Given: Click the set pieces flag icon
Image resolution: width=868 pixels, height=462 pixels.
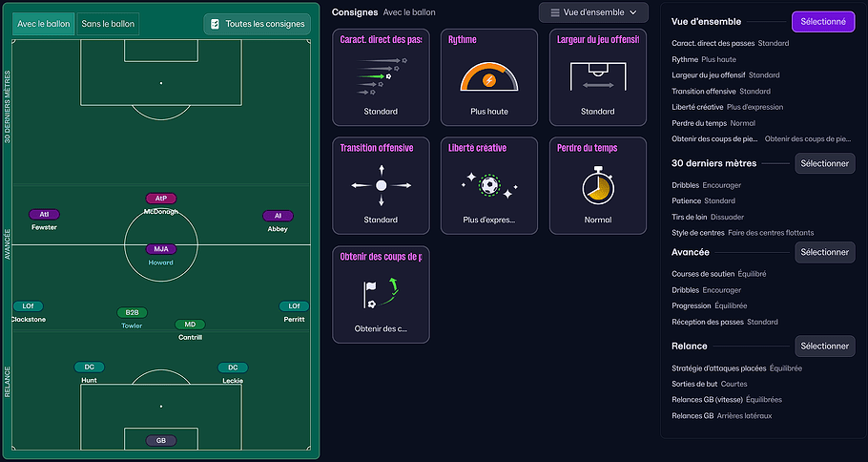Looking at the screenshot, I should (381, 294).
